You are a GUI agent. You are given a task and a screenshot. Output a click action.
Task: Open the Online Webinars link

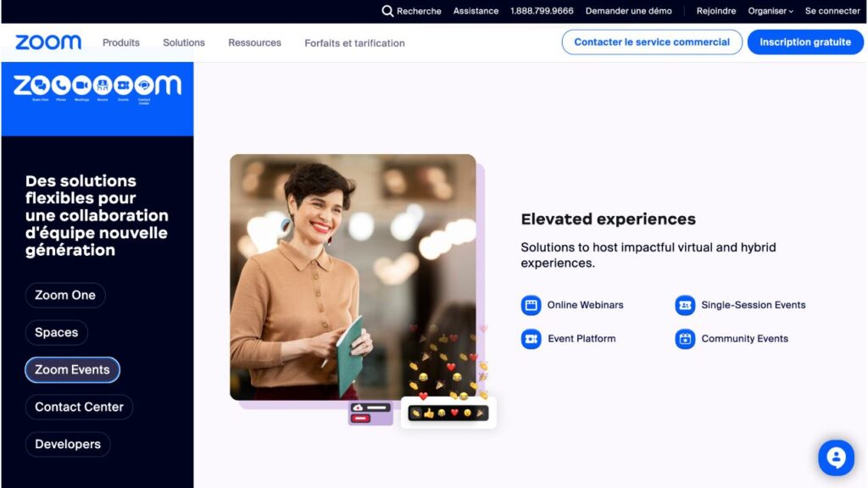click(x=585, y=305)
